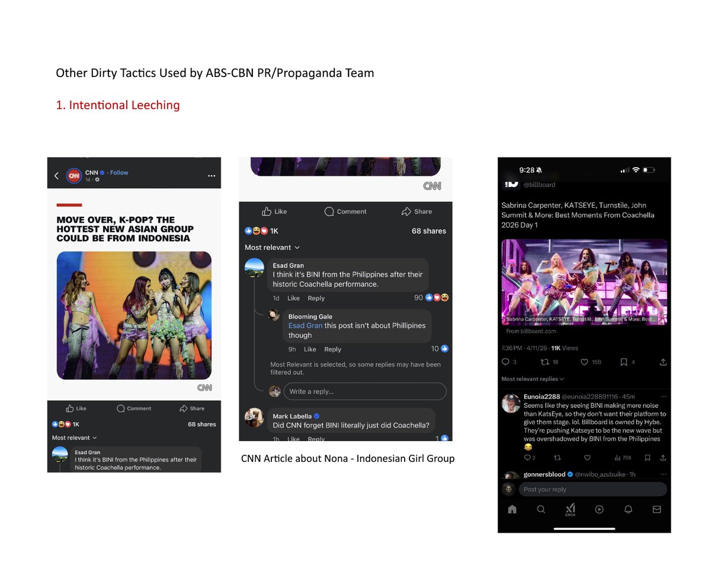View the 11K Views count on Billboard post

pos(565,348)
